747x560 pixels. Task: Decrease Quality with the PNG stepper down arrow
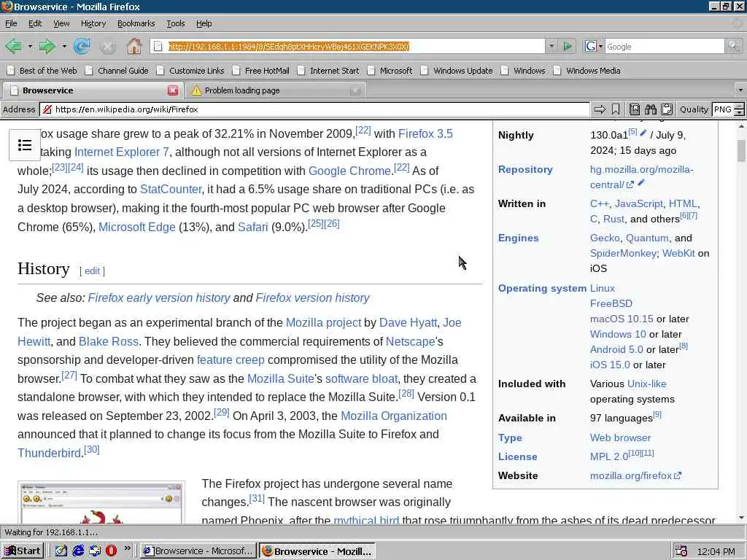click(739, 113)
